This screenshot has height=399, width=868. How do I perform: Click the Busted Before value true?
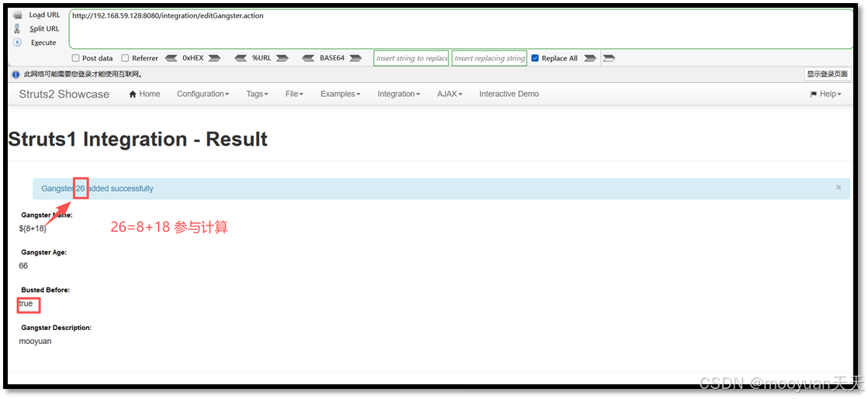click(x=26, y=304)
